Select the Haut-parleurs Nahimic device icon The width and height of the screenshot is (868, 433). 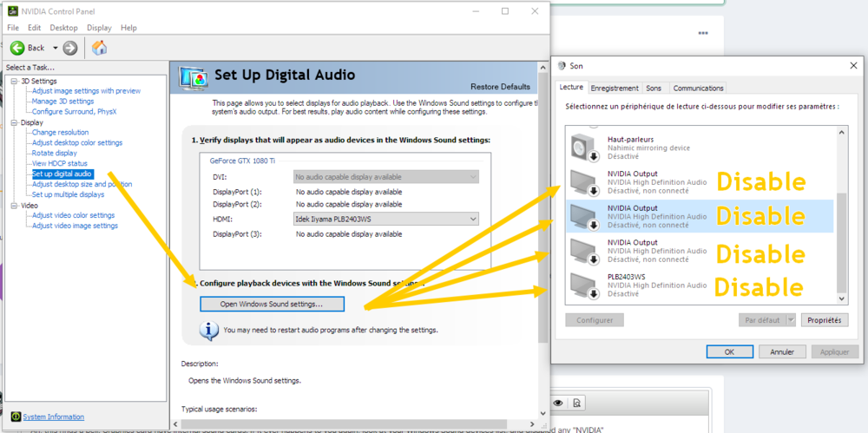pos(581,148)
